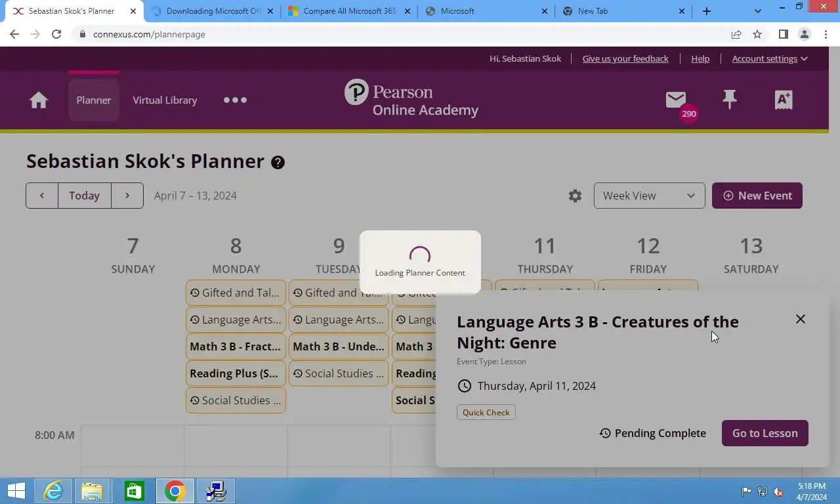Expand Account settings dropdown
This screenshot has height=504, width=840.
(770, 58)
